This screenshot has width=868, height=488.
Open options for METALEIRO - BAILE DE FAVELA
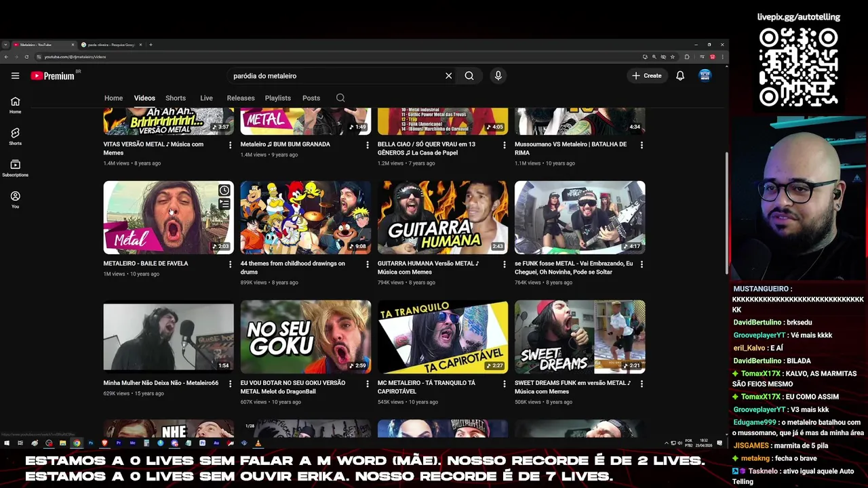tap(230, 264)
